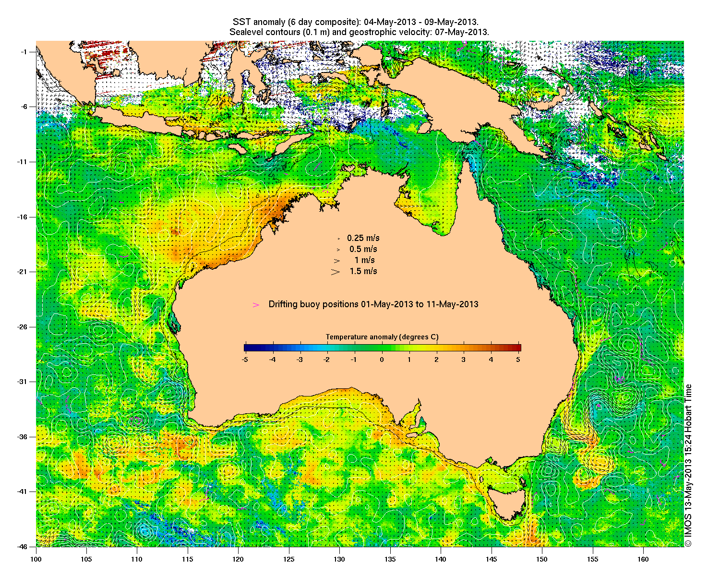Click longitude axis label '135'

(390, 559)
